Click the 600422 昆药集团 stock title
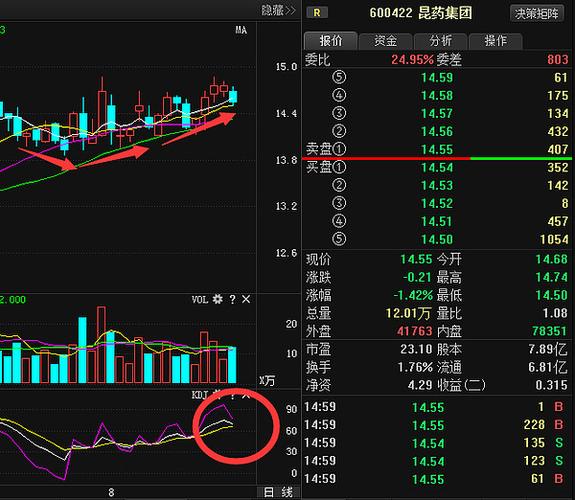Image resolution: width=575 pixels, height=500 pixels. (420, 13)
